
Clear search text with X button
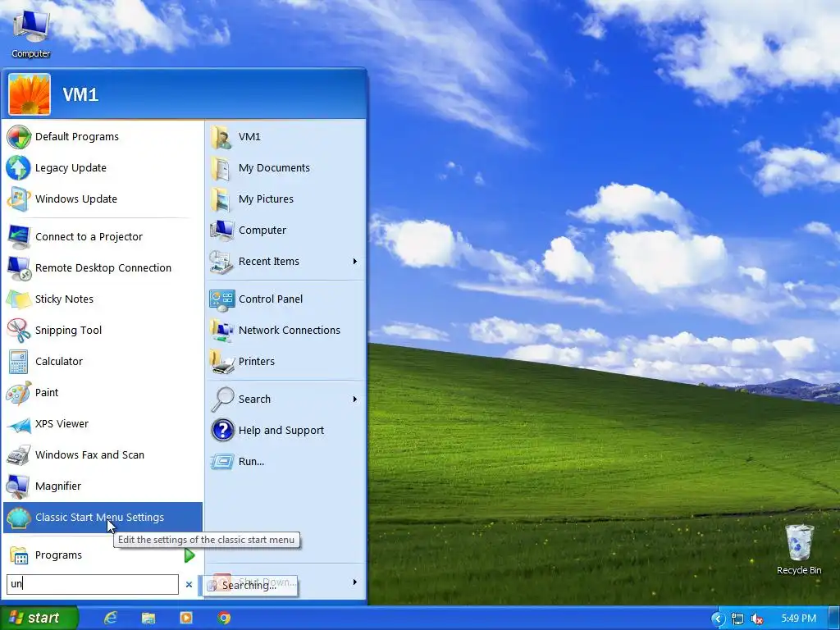pyautogui.click(x=189, y=584)
